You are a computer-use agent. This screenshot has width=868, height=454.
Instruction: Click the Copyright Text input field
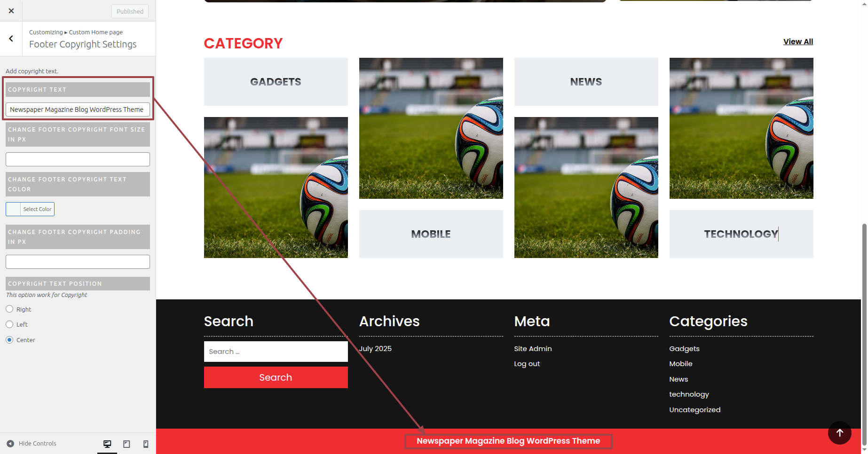click(78, 110)
